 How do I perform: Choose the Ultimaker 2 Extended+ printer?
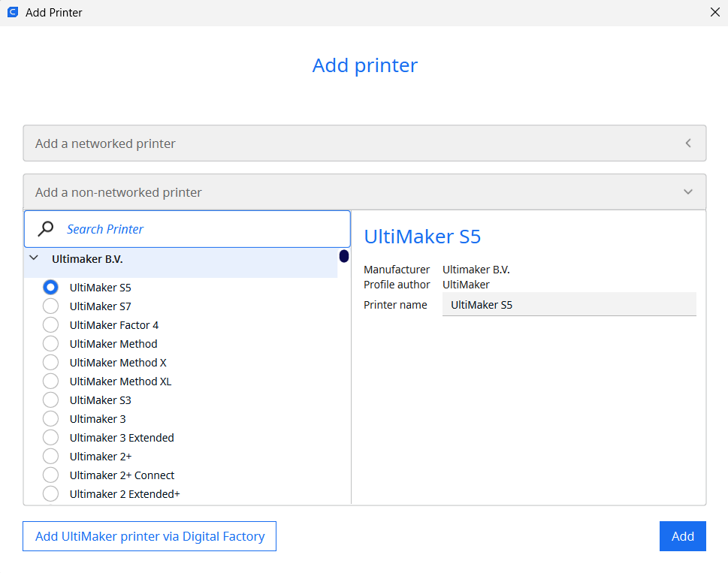pos(50,493)
